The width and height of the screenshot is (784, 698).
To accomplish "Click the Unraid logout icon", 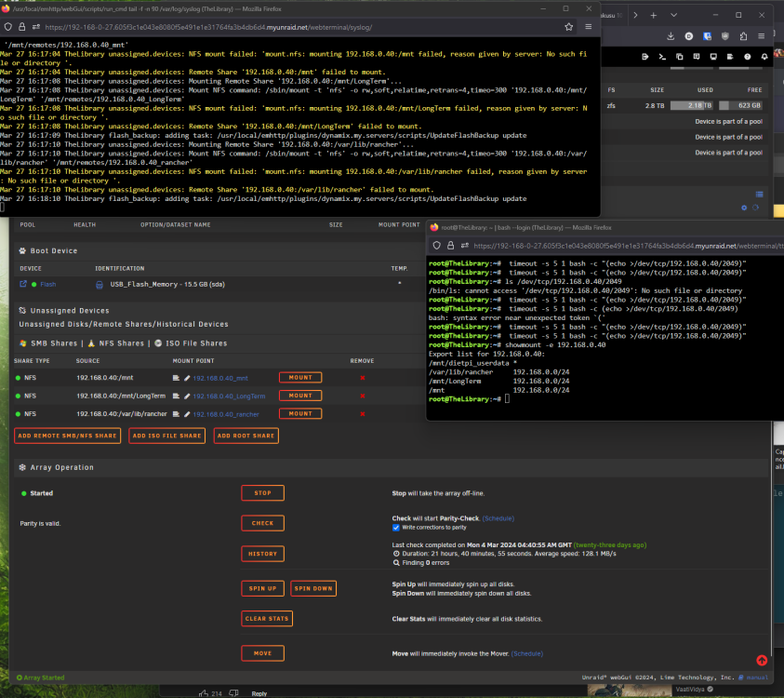I will coord(645,57).
